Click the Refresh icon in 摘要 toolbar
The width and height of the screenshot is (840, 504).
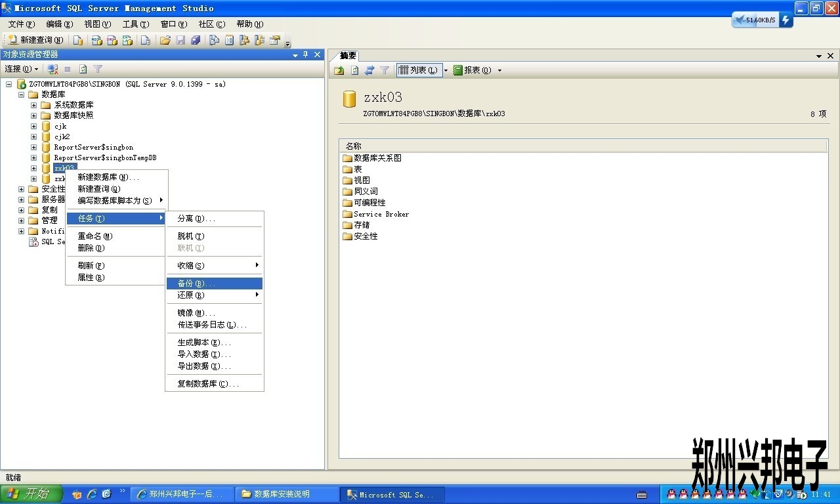(x=354, y=70)
